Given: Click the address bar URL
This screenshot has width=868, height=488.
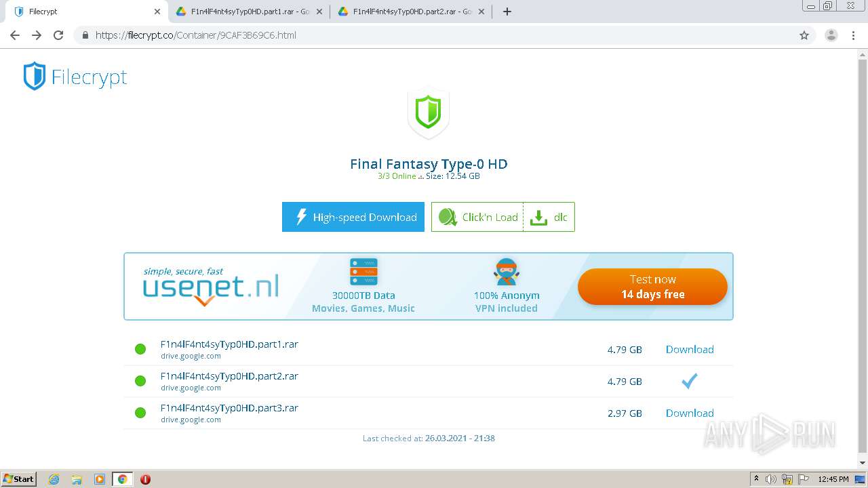Looking at the screenshot, I should point(196,35).
